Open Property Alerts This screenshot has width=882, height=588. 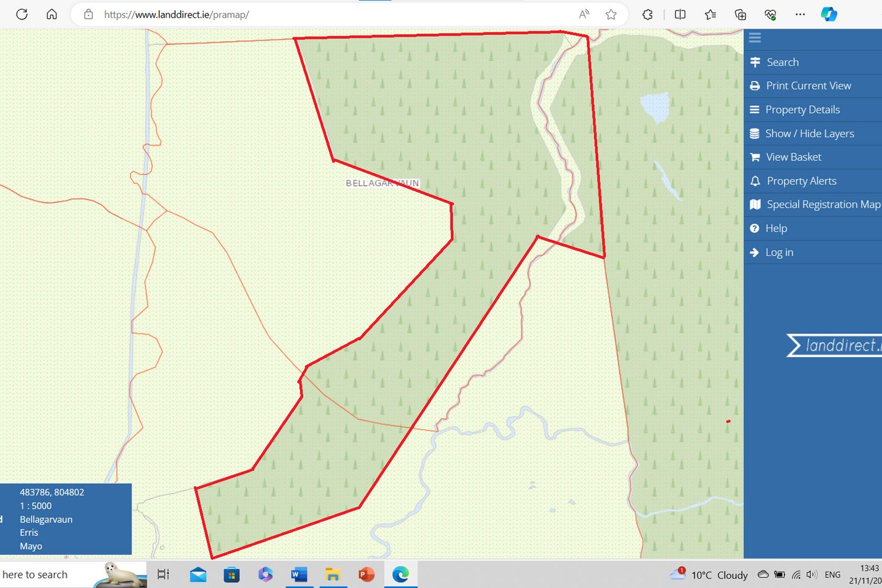click(801, 181)
